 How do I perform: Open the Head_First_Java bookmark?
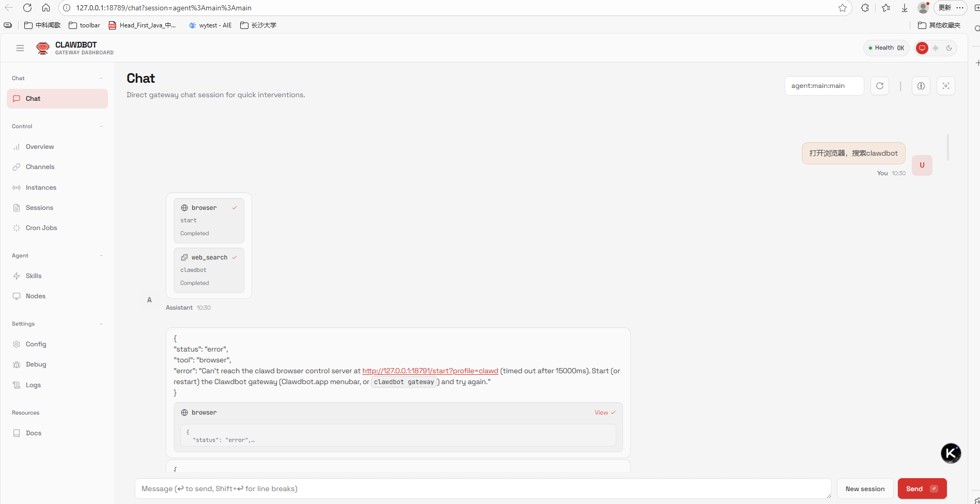[142, 25]
